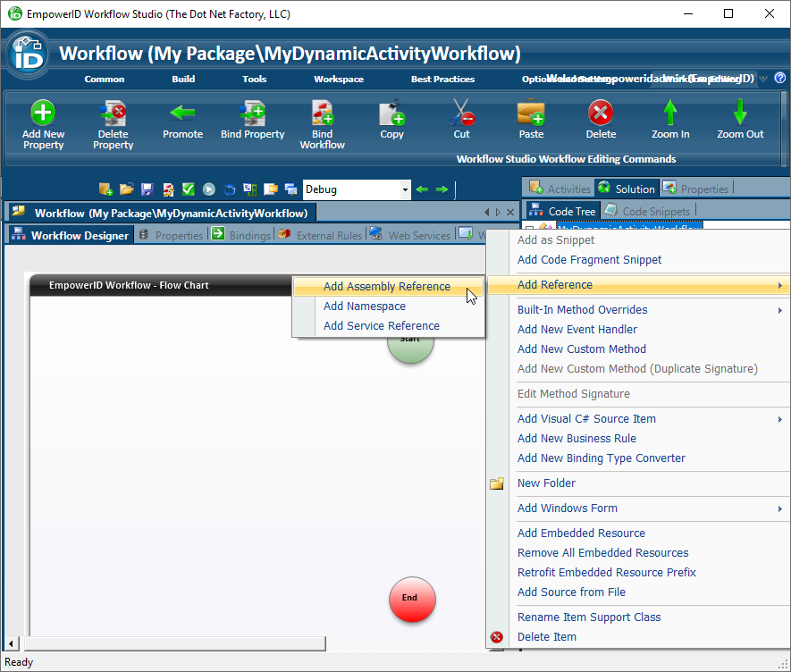Expand the Add Visual C# Source Item submenu
This screenshot has width=791, height=672.
pos(638,419)
